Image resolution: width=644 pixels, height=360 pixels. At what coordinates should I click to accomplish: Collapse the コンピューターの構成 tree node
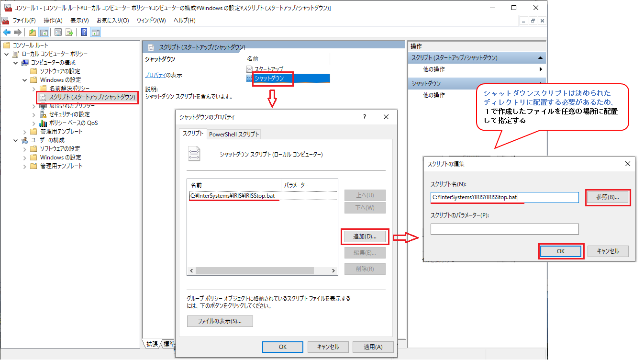point(16,63)
